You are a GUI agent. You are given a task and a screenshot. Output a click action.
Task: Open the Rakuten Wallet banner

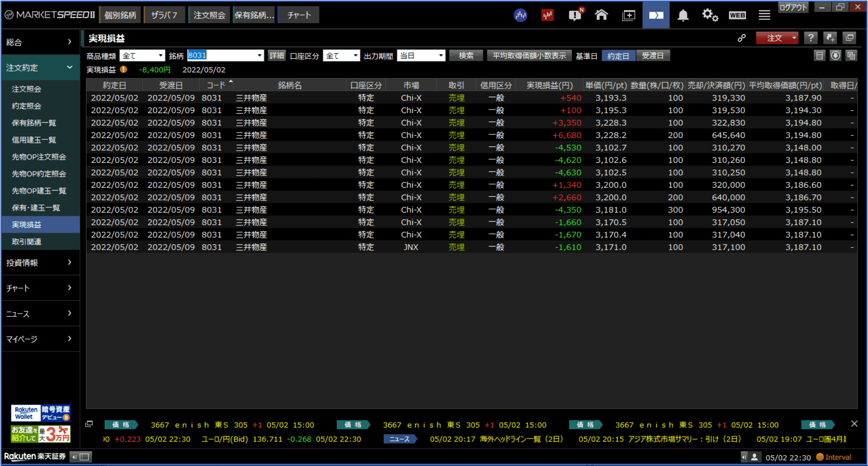tap(40, 414)
